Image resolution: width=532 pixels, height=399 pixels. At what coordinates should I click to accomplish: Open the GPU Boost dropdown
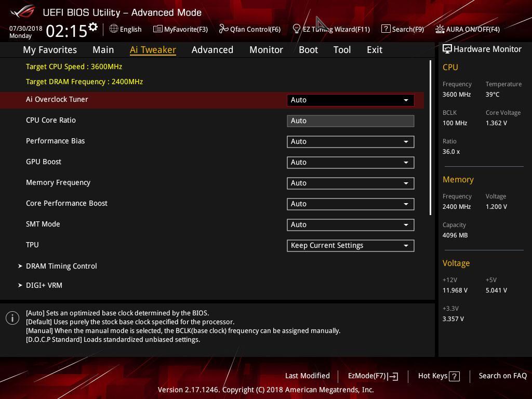[351, 162]
